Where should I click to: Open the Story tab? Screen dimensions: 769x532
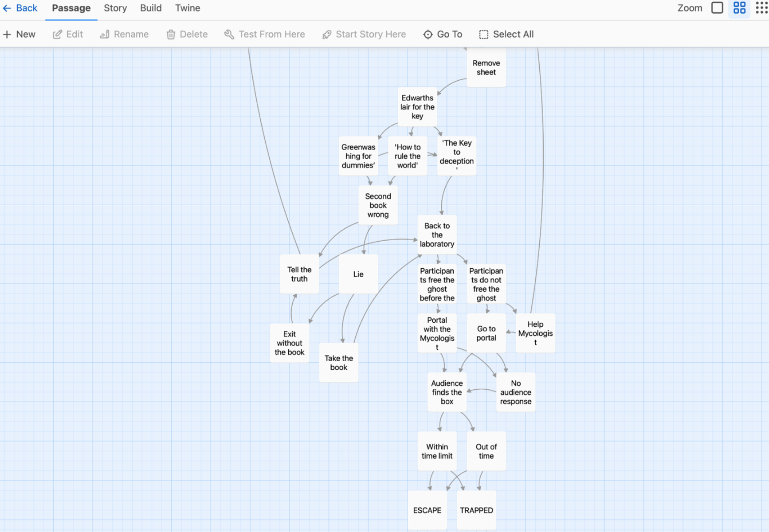115,8
